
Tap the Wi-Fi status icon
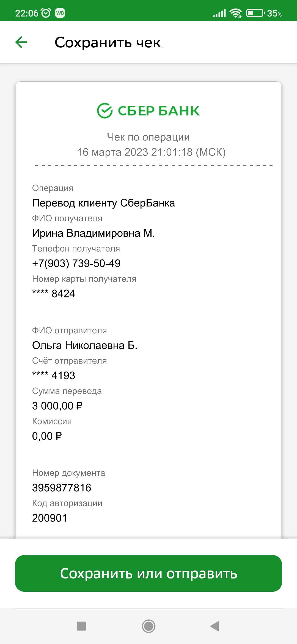pos(236,13)
